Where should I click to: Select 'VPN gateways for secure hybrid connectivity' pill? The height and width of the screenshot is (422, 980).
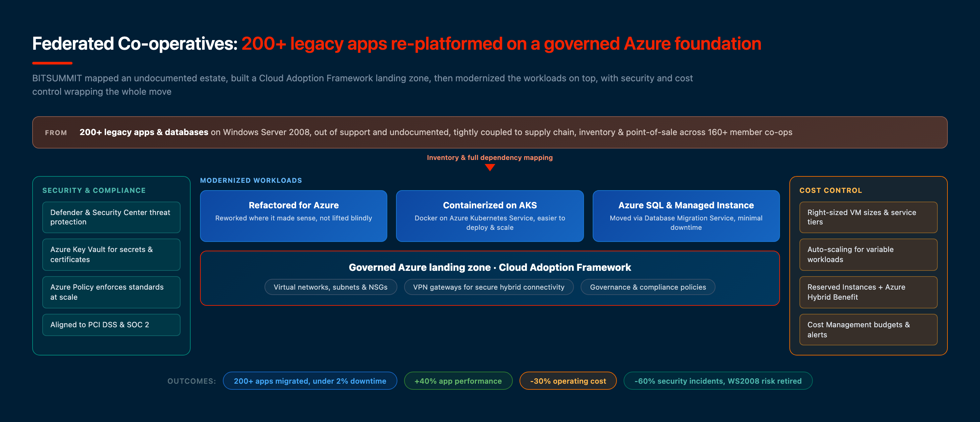[488, 287]
